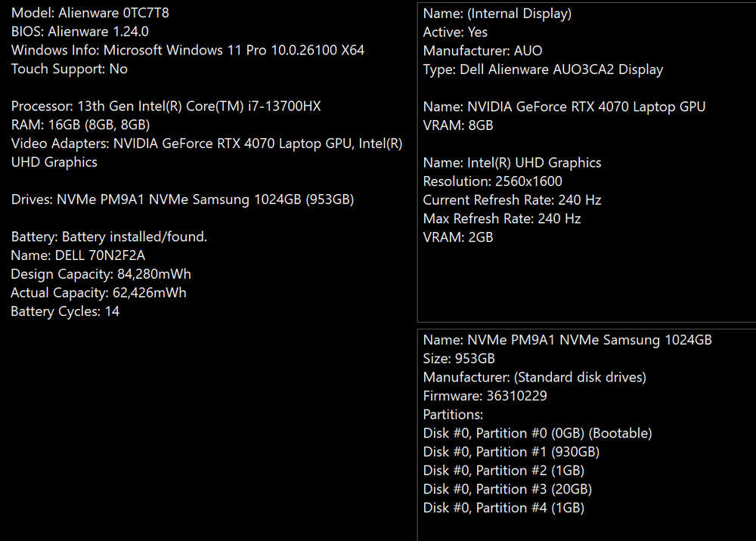756x541 pixels.
Task: Click the RAM: 16GB line
Action: pos(80,125)
